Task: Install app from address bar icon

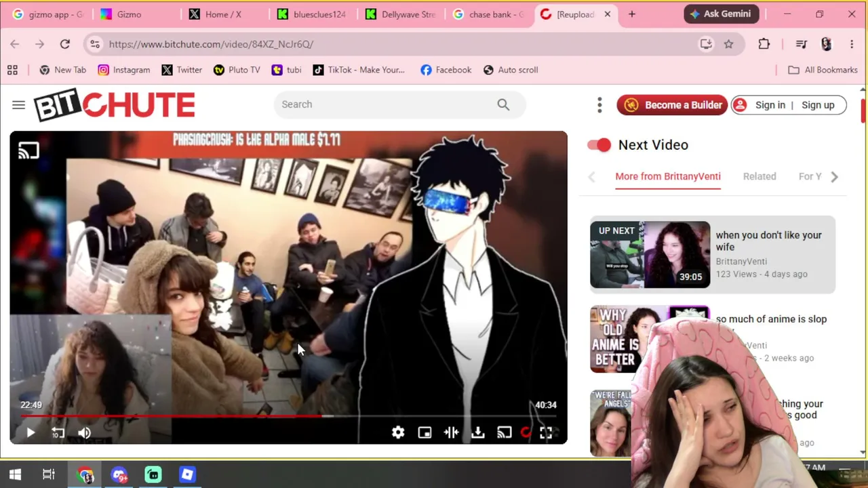Action: coord(706,44)
